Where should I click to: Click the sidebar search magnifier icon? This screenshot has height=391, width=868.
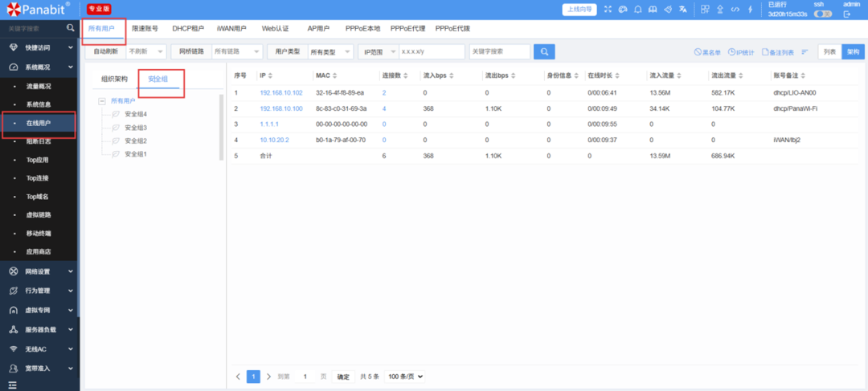[x=70, y=27]
